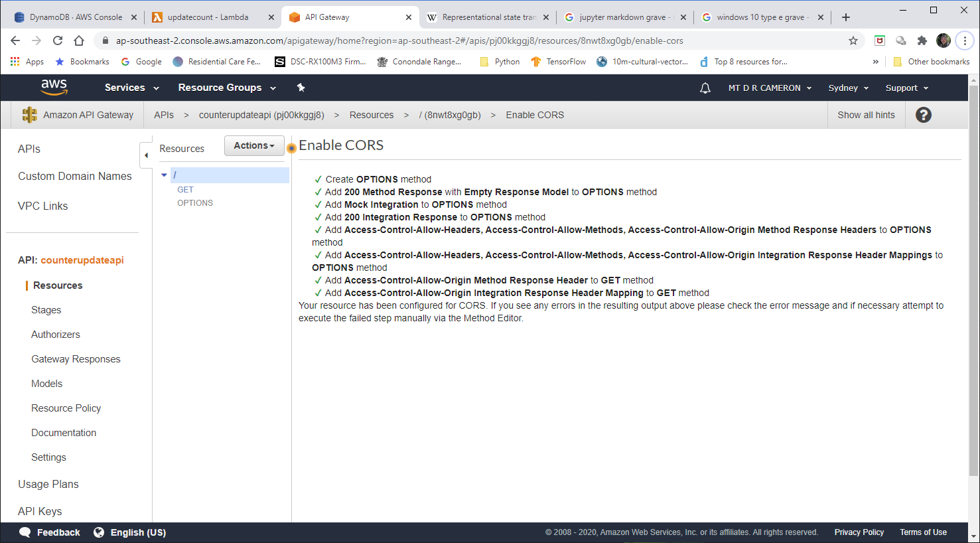Reload the page with refresh icon
The height and width of the screenshot is (543, 980).
[x=58, y=40]
